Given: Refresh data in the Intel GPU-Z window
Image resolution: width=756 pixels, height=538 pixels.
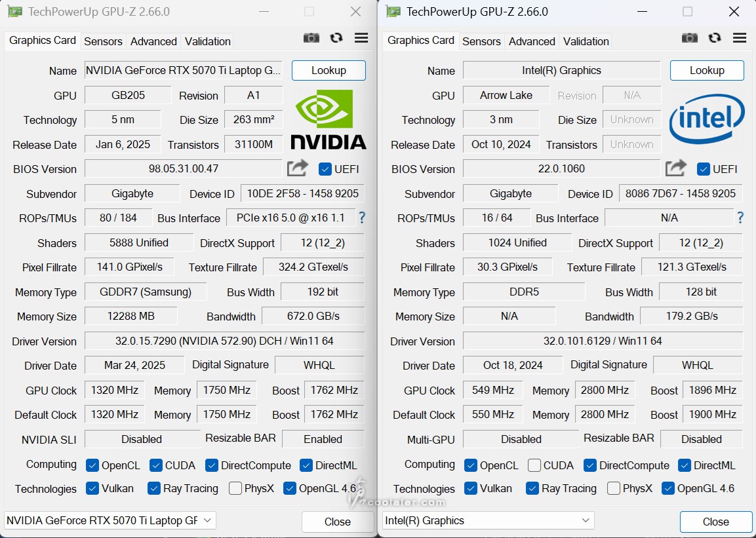Looking at the screenshot, I should point(715,38).
